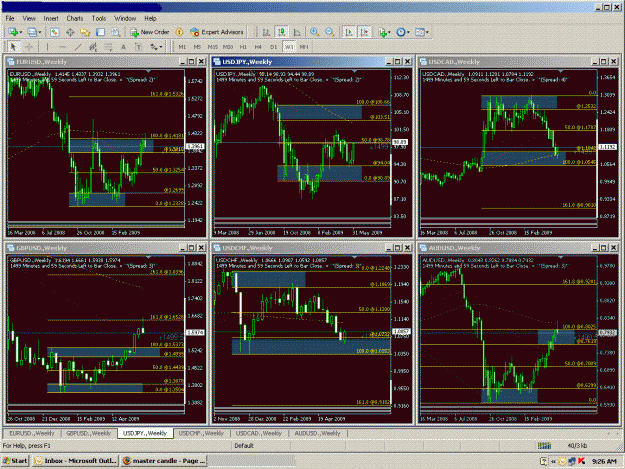Select the Horizontal Line drawing tool
The image size is (625, 469).
tap(62, 47)
